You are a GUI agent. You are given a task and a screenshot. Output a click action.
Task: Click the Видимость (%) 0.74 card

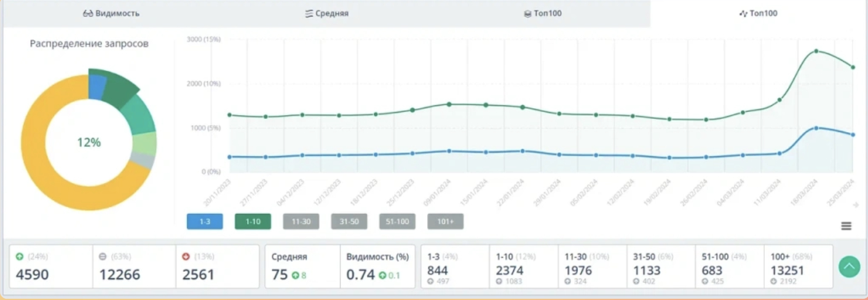[377, 266]
